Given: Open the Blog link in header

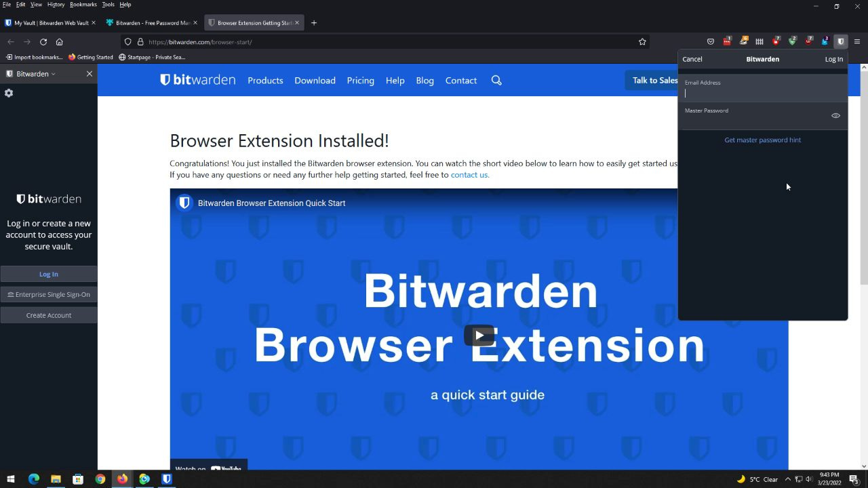Looking at the screenshot, I should click(x=425, y=80).
